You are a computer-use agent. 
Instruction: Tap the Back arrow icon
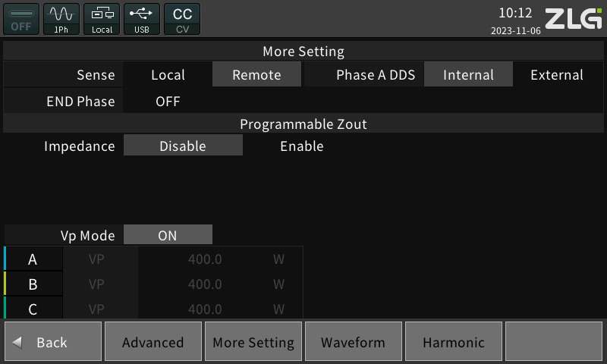[18, 343]
